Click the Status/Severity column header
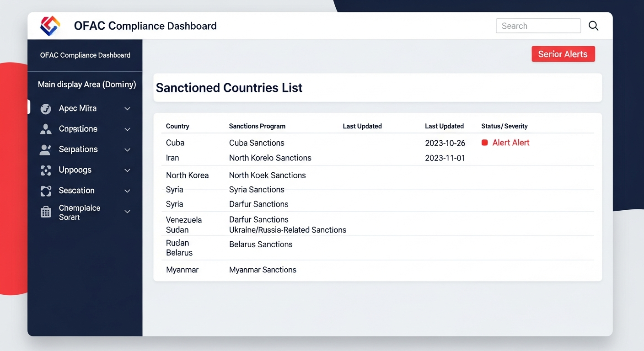 pyautogui.click(x=504, y=126)
